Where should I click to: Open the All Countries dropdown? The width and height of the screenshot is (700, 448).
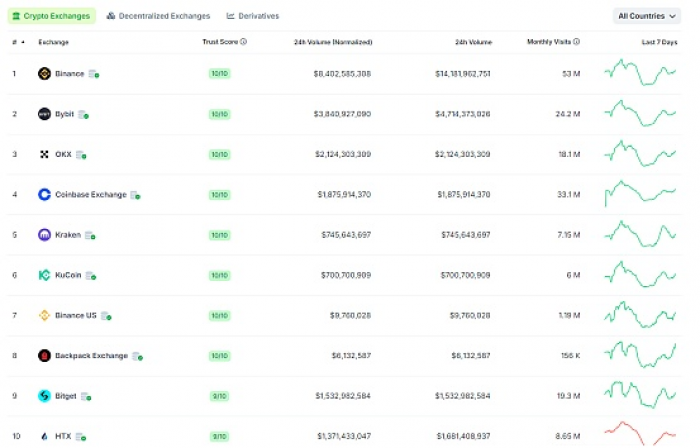[646, 16]
